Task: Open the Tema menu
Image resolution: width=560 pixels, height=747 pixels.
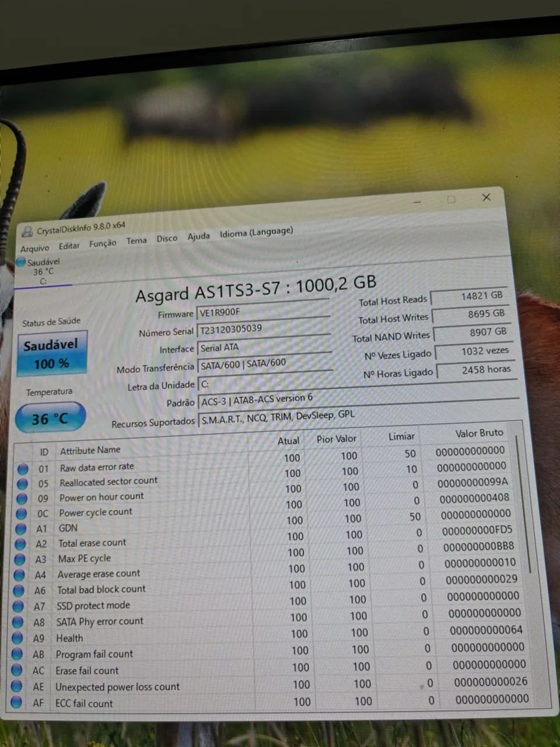Action: coord(136,240)
